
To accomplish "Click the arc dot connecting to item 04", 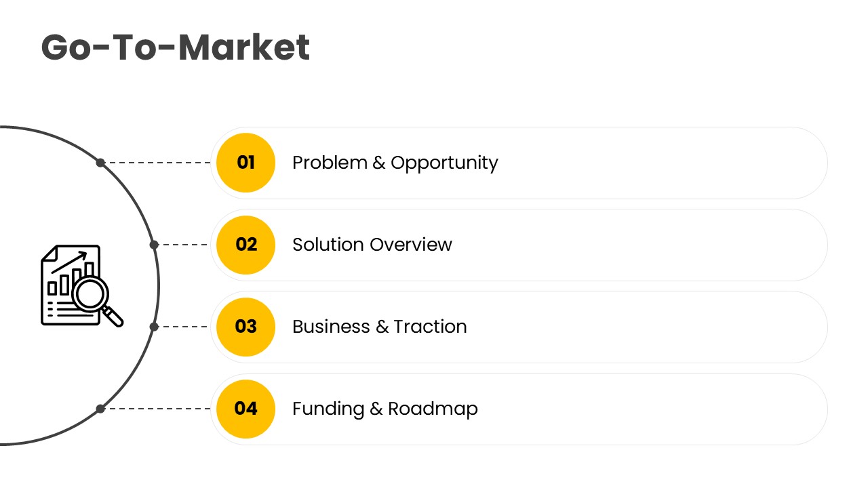I will [x=100, y=409].
